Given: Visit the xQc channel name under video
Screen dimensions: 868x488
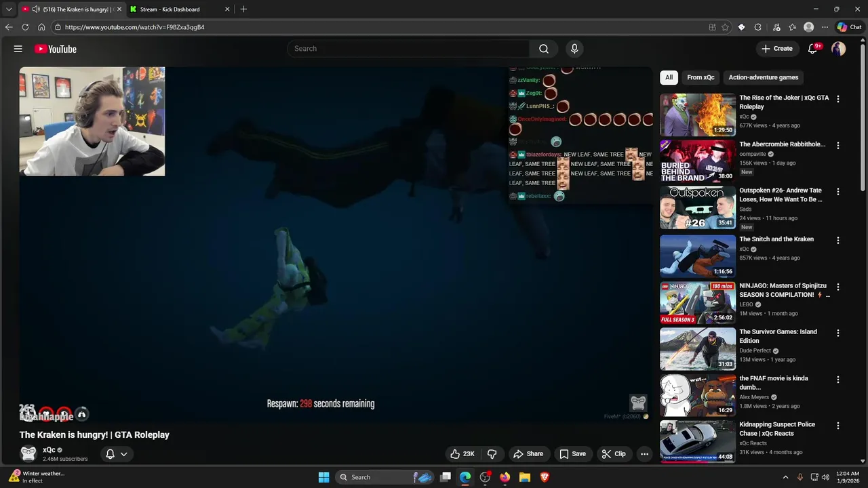Looking at the screenshot, I should coord(49,450).
